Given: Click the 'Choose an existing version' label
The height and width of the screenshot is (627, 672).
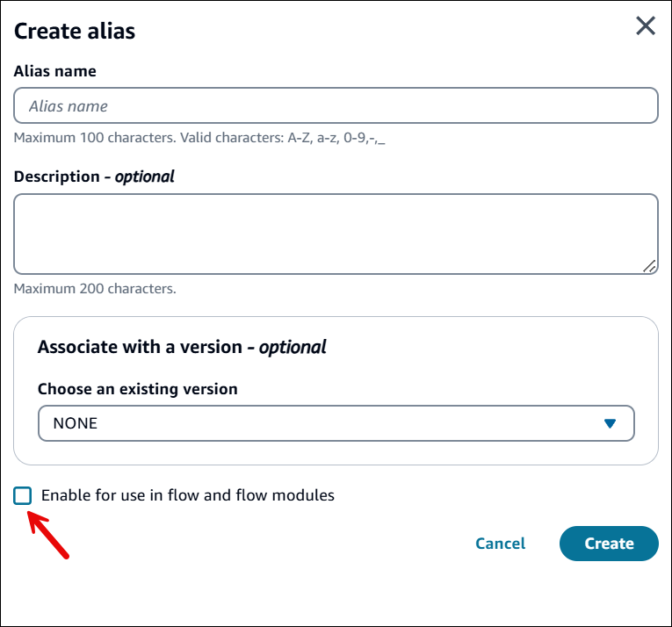Looking at the screenshot, I should tap(138, 388).
